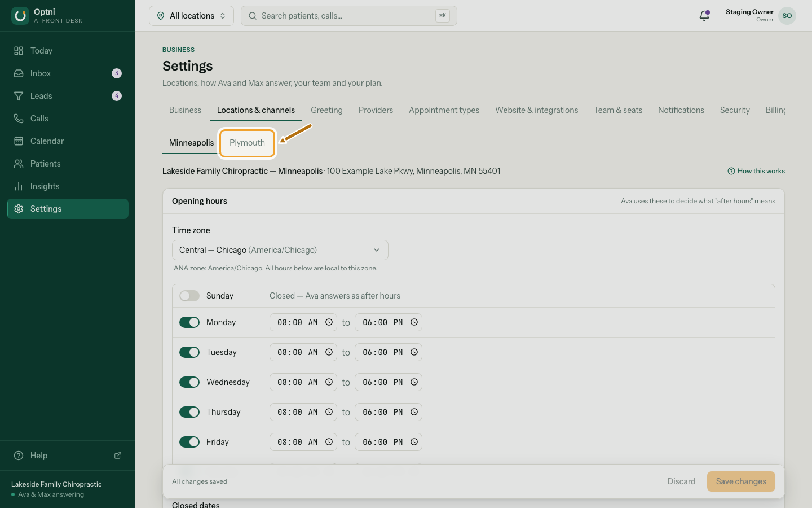
Task: Click the Today dashboard icon
Action: pyautogui.click(x=19, y=51)
